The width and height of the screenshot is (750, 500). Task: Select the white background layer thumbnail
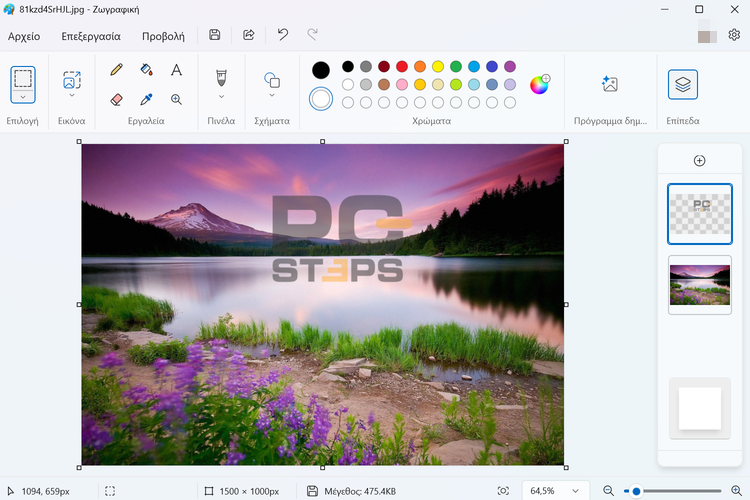click(700, 408)
